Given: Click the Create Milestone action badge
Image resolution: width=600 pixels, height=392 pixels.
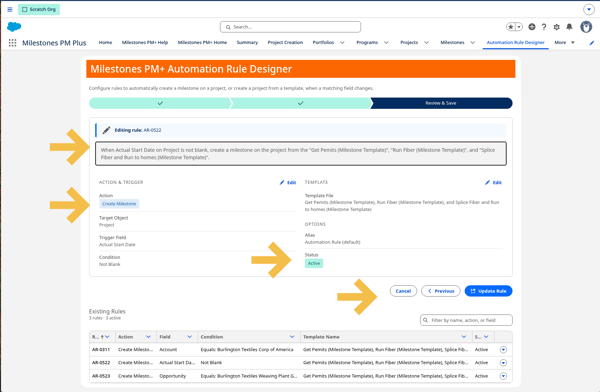Looking at the screenshot, I should [x=119, y=204].
